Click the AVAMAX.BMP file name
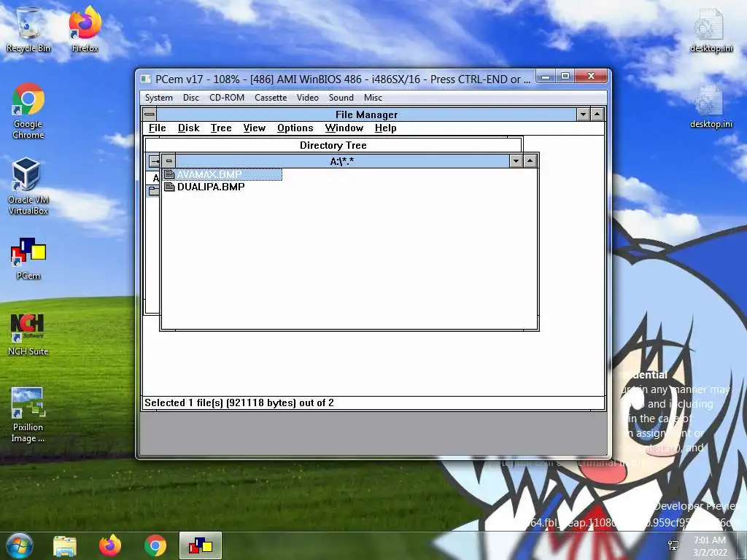The width and height of the screenshot is (747, 560). point(209,174)
